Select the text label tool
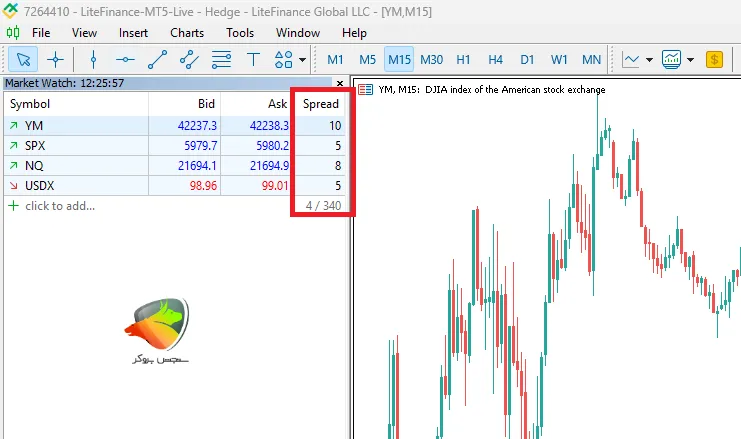Screen dimensions: 741x439 click(x=253, y=60)
